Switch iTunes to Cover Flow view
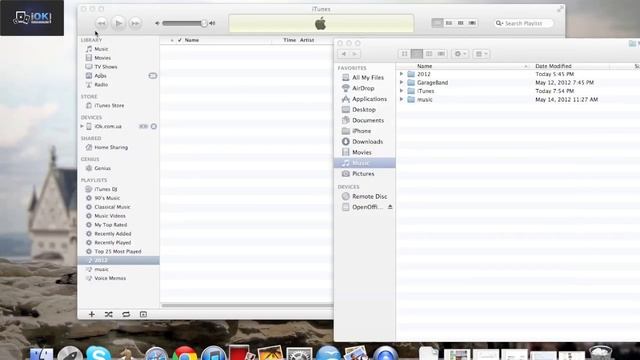The height and width of the screenshot is (360, 640). tap(472, 23)
